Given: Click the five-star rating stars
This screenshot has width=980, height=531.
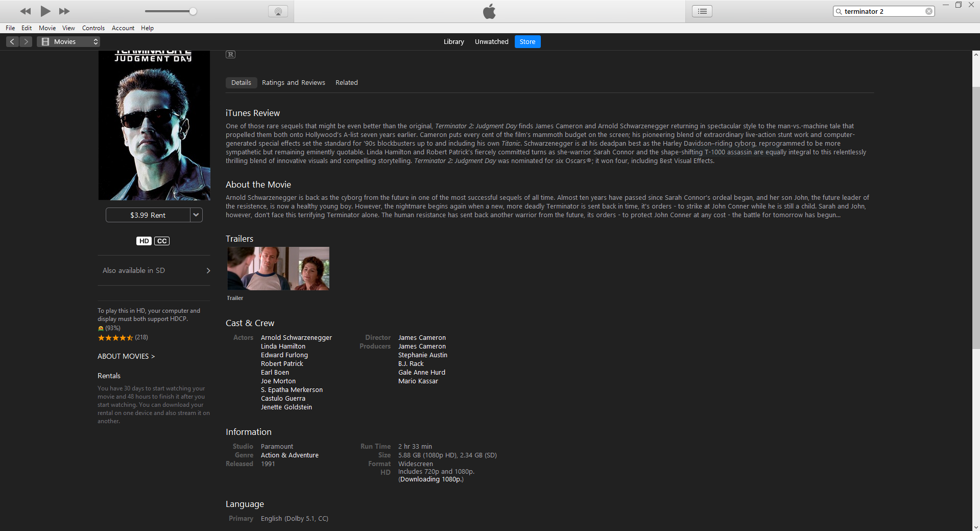Looking at the screenshot, I should pyautogui.click(x=115, y=338).
